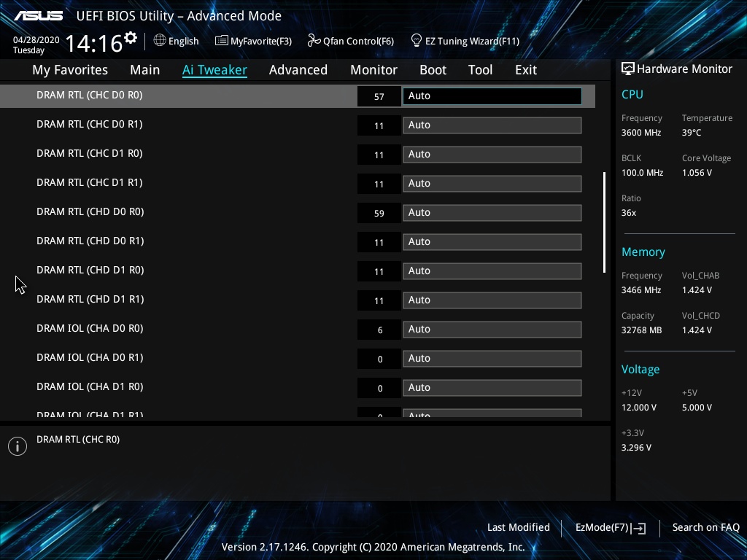Screen dimensions: 747x560
Task: Click the Hardware Monitor display icon
Action: [628, 69]
